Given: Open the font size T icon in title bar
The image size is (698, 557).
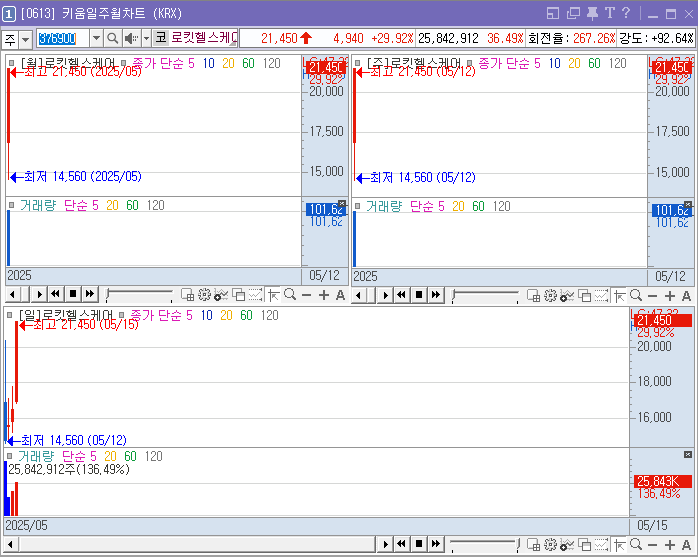Looking at the screenshot, I should [610, 13].
